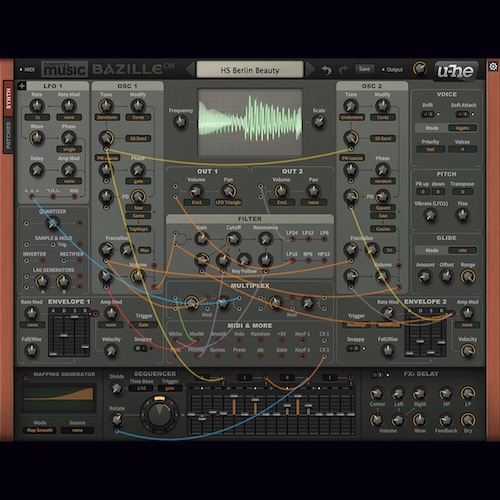Load the previous preset with the left arrow
Viewport: 500px width, 500px height.
190,70
